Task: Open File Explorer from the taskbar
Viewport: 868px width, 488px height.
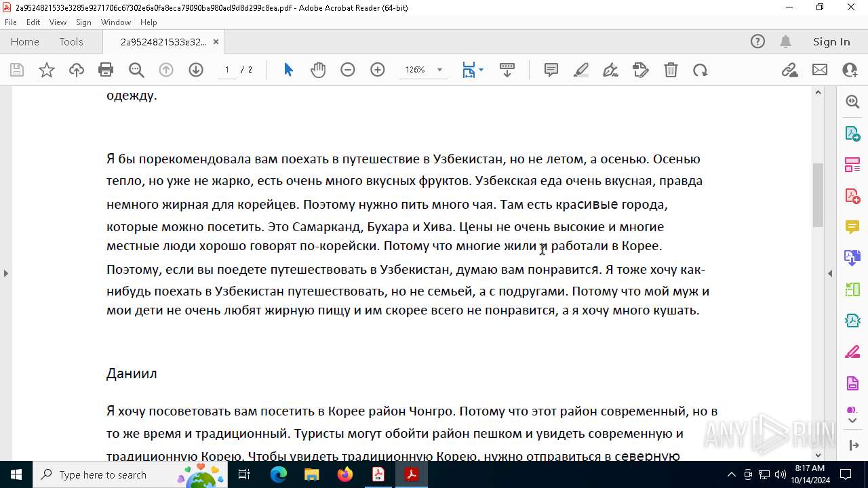Action: click(x=312, y=474)
